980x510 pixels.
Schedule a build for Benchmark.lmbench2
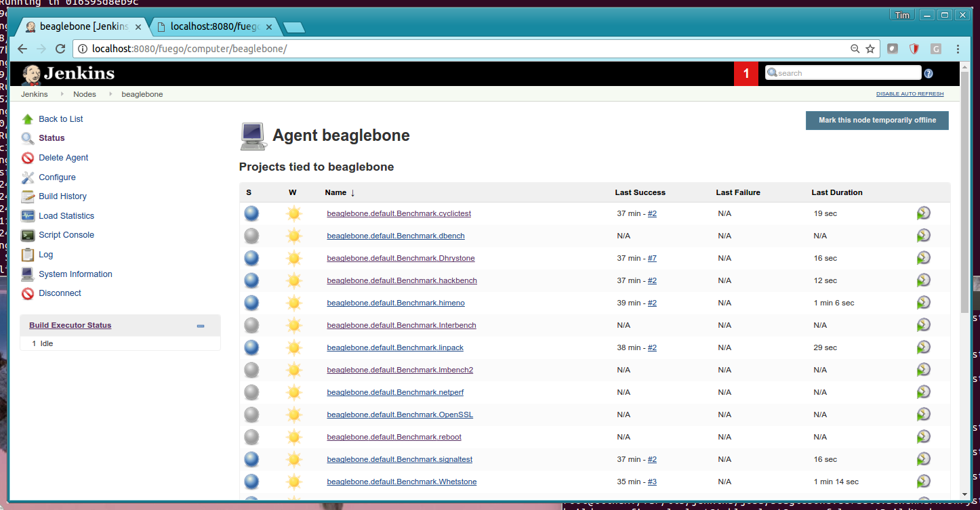[923, 370]
